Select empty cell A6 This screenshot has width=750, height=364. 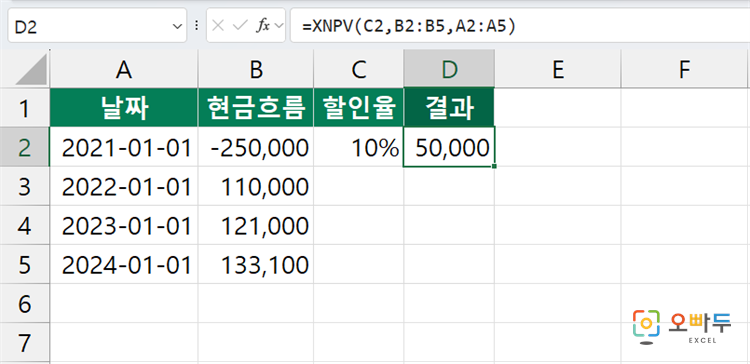pyautogui.click(x=124, y=303)
